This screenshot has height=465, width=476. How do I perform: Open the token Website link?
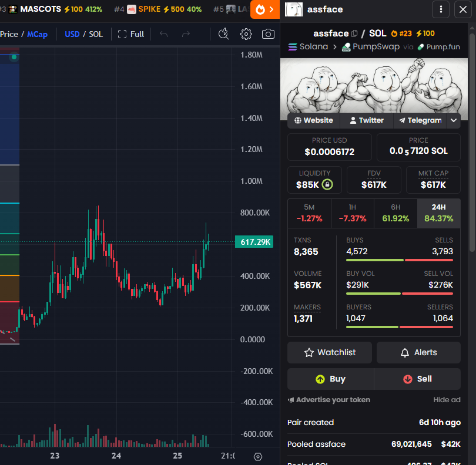314,120
